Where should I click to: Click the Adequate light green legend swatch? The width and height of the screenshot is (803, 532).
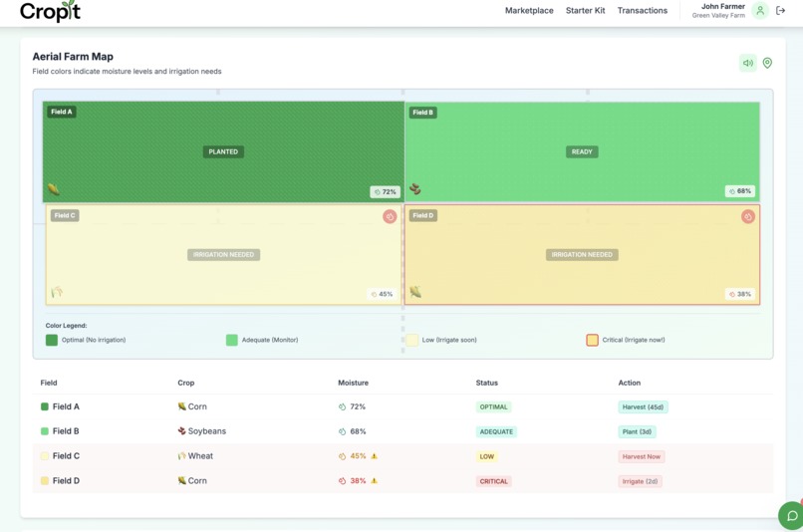tap(232, 340)
